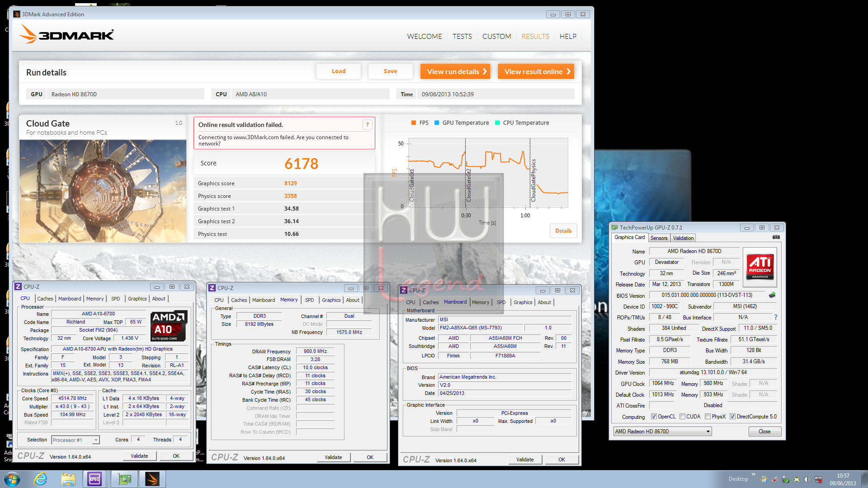The width and height of the screenshot is (868, 488).
Task: Toggle the DirectCompute 5.0 checkbox
Action: [x=732, y=417]
